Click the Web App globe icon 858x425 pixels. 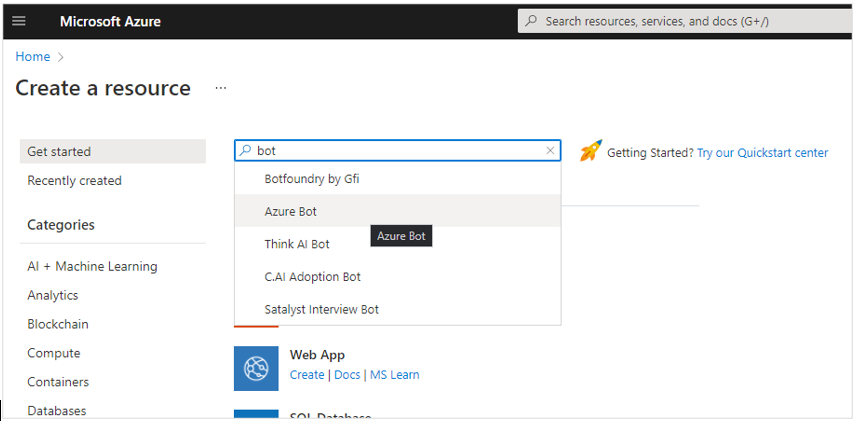(256, 368)
